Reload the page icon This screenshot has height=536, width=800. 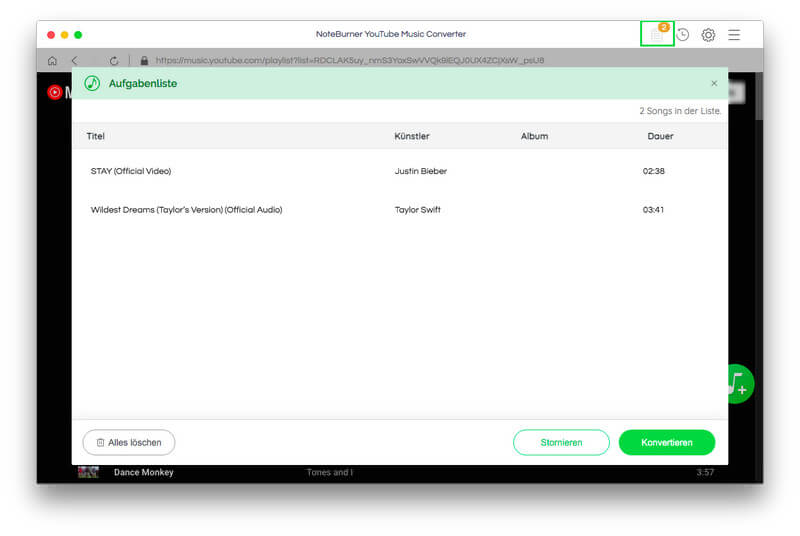[x=114, y=61]
